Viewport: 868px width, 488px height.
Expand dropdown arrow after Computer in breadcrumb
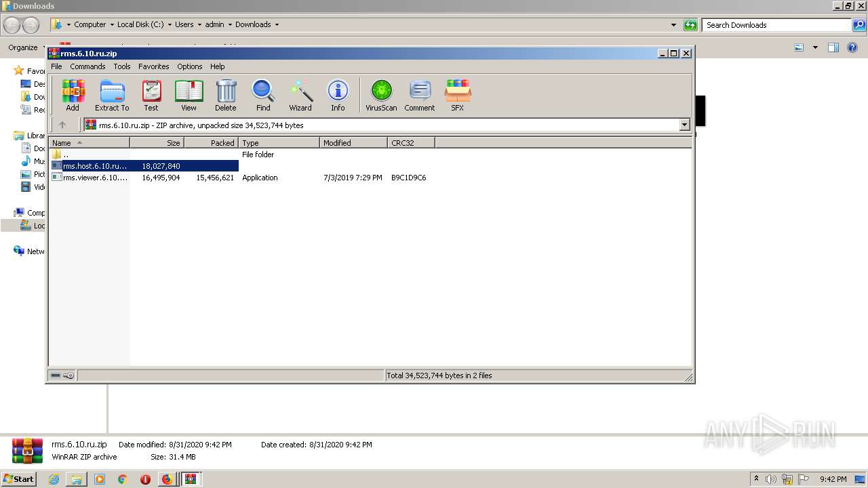112,24
